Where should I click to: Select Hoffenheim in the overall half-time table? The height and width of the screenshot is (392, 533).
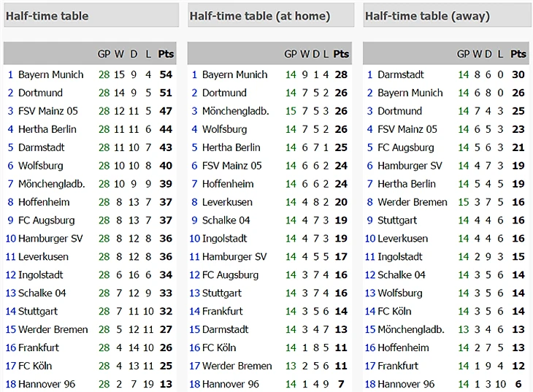(x=45, y=202)
